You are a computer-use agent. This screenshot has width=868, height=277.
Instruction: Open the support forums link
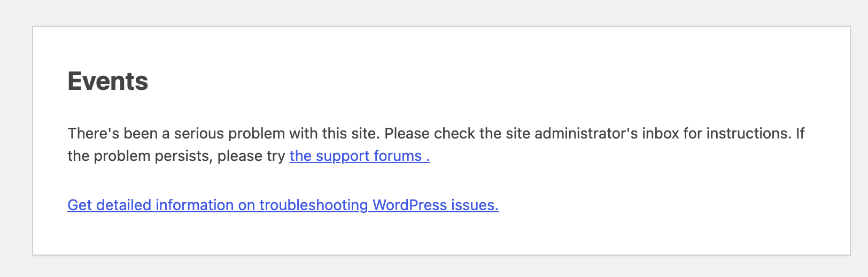point(360,156)
